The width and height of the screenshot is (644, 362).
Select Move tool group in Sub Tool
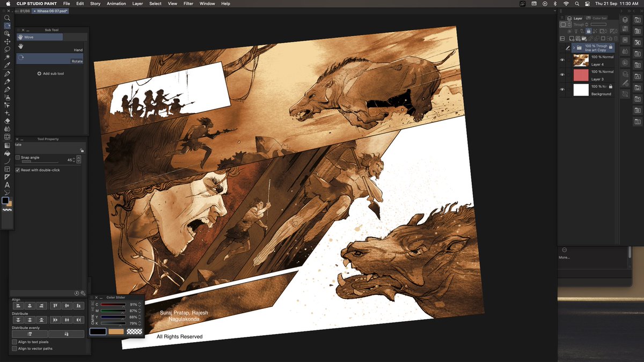coord(40,37)
